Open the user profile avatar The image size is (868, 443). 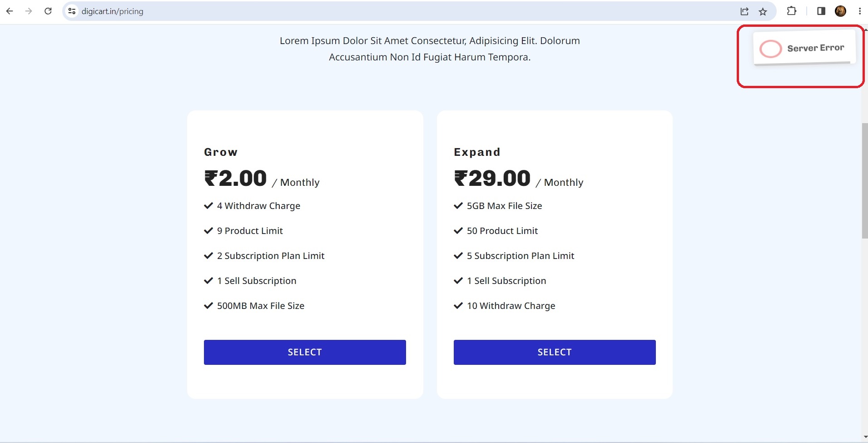pyautogui.click(x=840, y=11)
